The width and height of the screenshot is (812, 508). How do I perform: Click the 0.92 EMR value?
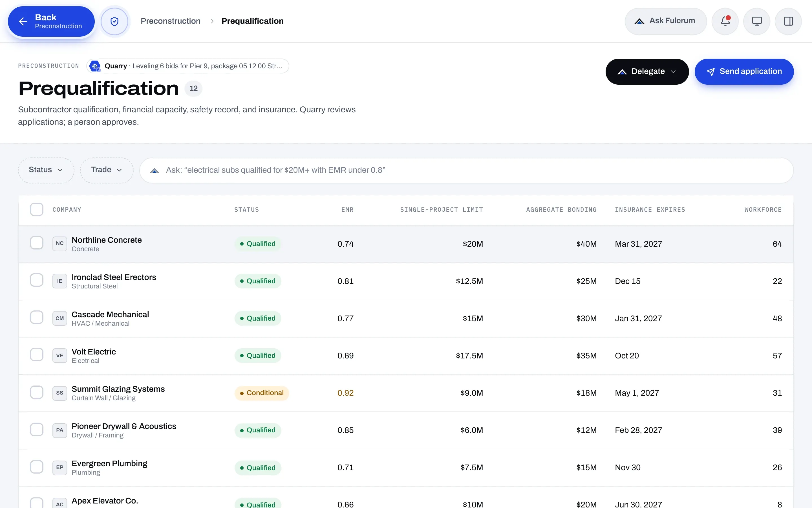coord(345,393)
